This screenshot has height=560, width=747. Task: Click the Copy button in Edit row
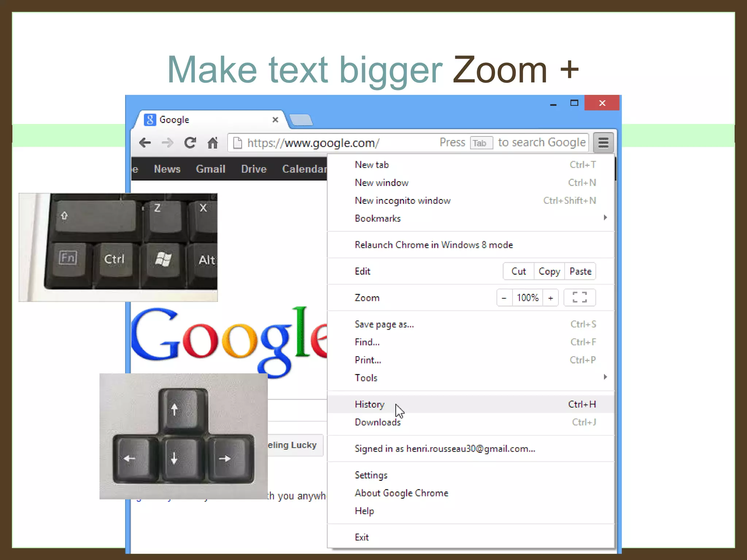coord(549,271)
